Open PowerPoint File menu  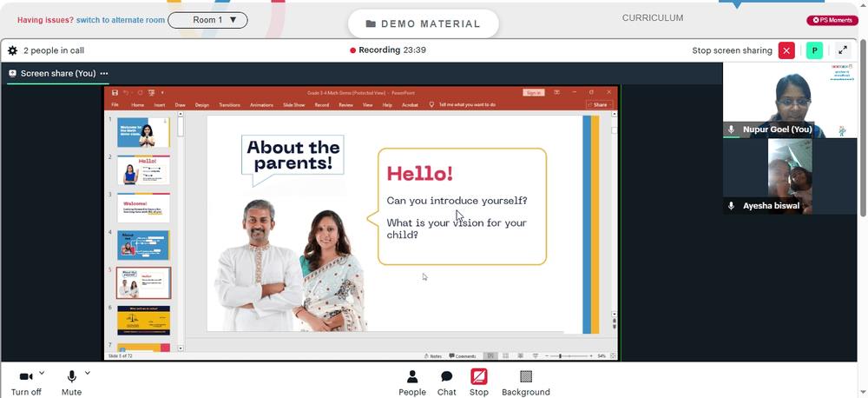pyautogui.click(x=115, y=105)
